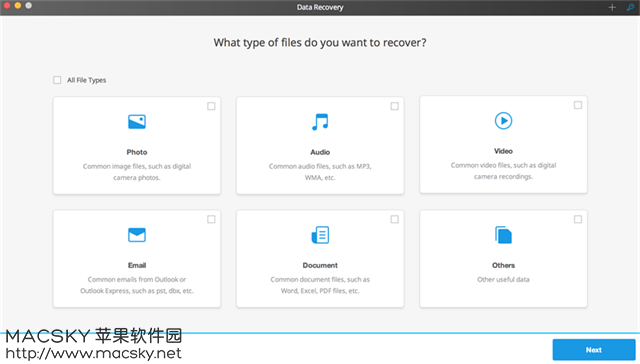Image resolution: width=640 pixels, height=364 pixels.
Task: Click the Document file icon
Action: pyautogui.click(x=320, y=235)
